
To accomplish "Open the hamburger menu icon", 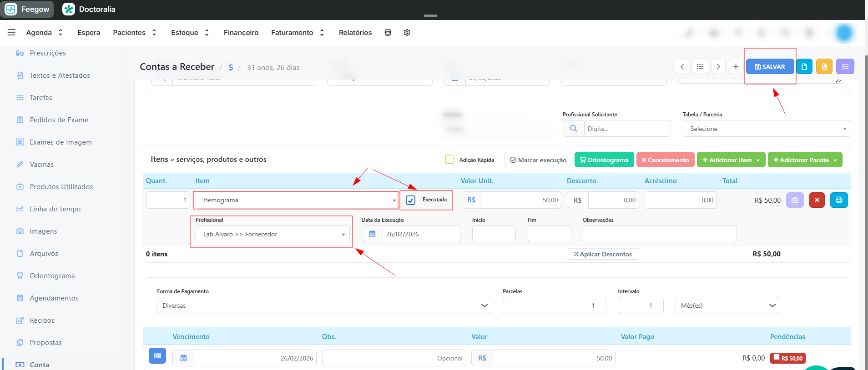I will coord(12,32).
